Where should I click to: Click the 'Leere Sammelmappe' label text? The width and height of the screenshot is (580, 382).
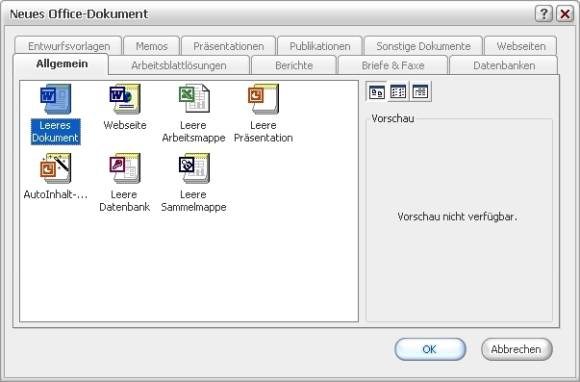(194, 201)
